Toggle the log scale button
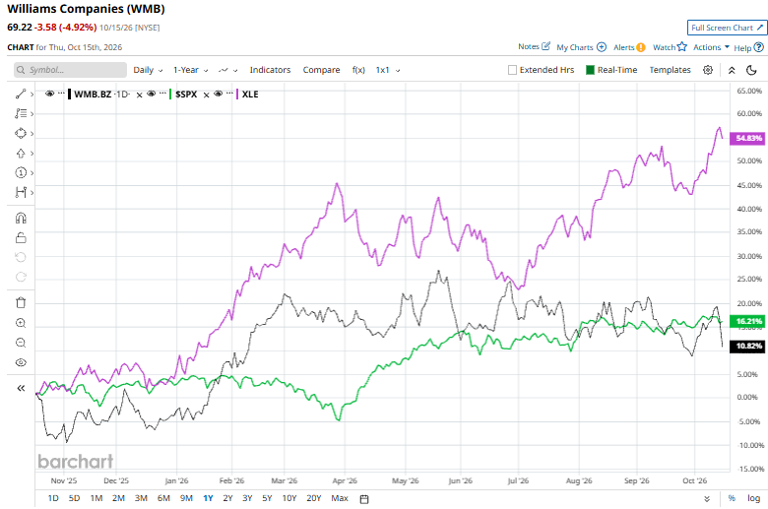768x509 pixels. click(x=753, y=498)
